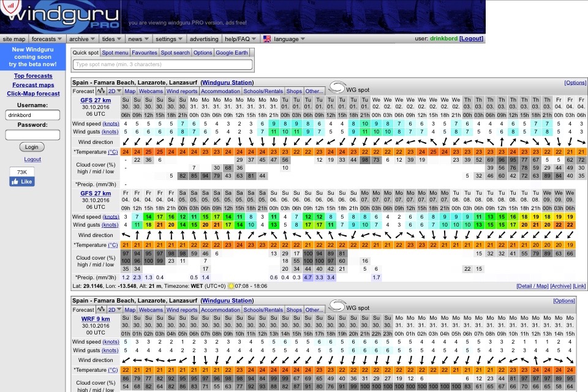Click the Password input field
Image resolution: width=588 pixels, height=392 pixels.
coord(32,135)
